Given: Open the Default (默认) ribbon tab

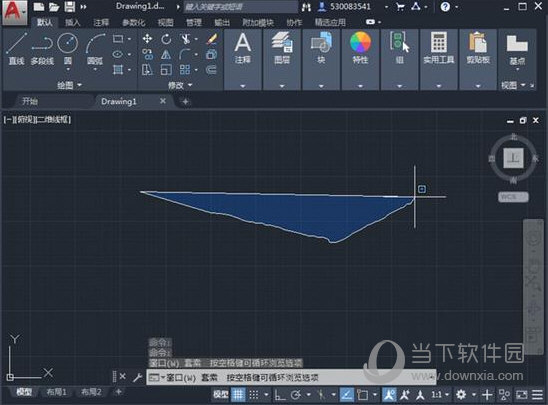Looking at the screenshot, I should pos(45,23).
